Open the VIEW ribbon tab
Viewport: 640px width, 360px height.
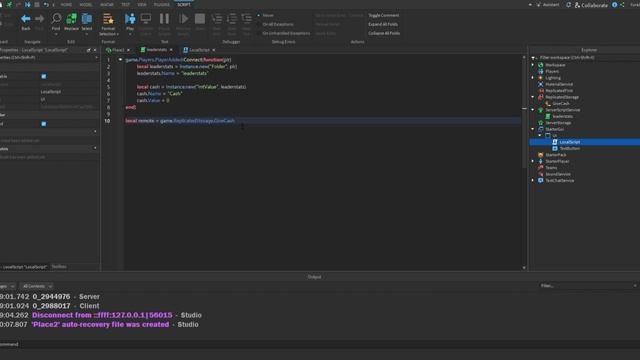(142, 4)
